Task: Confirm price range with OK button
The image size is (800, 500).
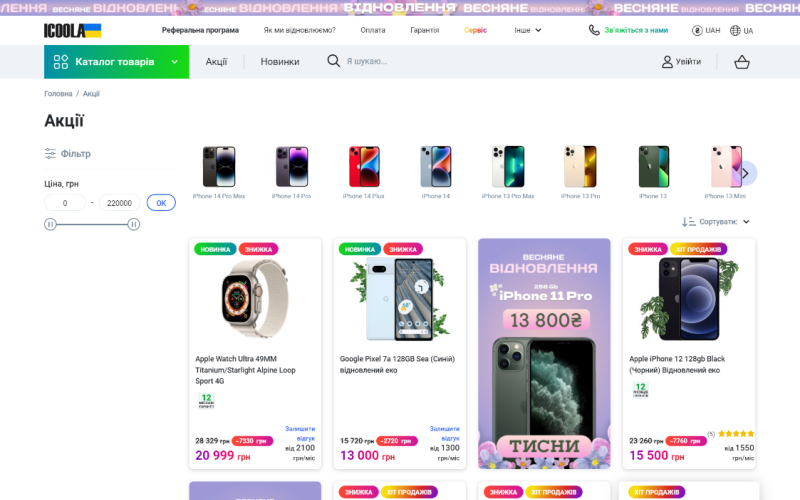Action: [161, 203]
